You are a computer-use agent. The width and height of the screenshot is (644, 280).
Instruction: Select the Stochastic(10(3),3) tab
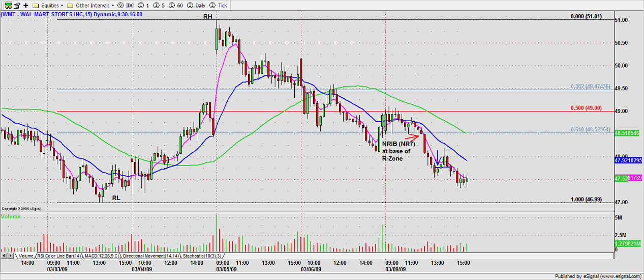202,256
